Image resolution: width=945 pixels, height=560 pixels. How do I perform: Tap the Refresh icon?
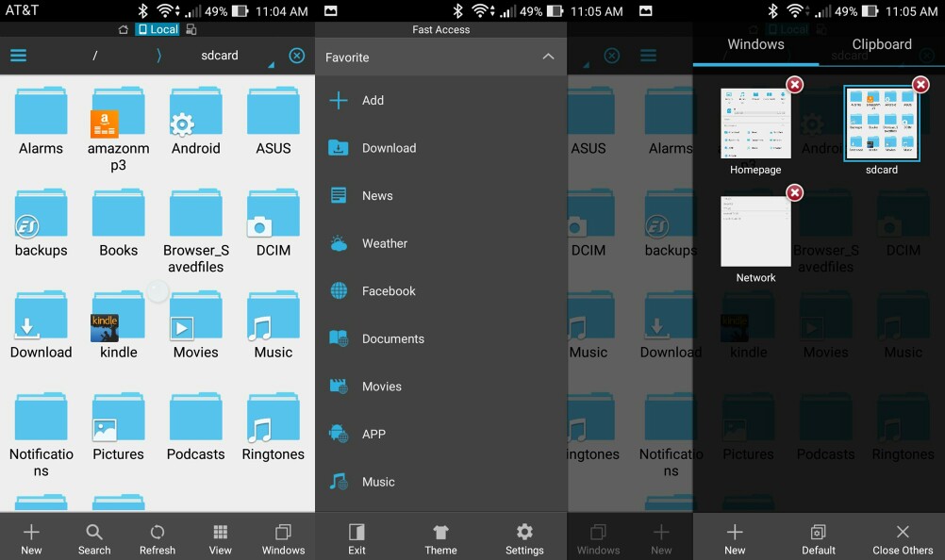coord(157,538)
